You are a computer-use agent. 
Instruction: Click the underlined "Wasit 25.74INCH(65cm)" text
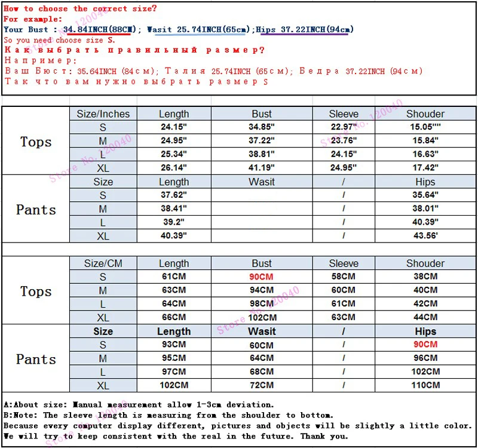[x=198, y=29]
